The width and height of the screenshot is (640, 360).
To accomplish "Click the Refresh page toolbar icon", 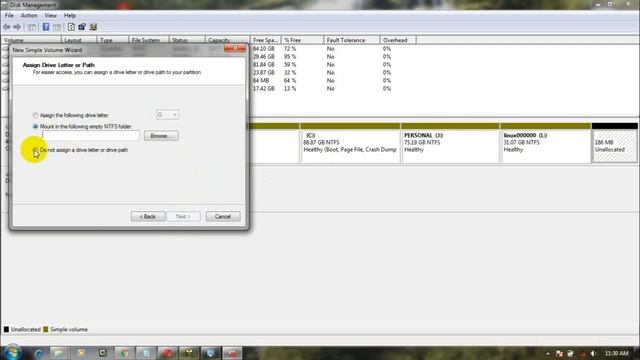I will (x=71, y=27).
